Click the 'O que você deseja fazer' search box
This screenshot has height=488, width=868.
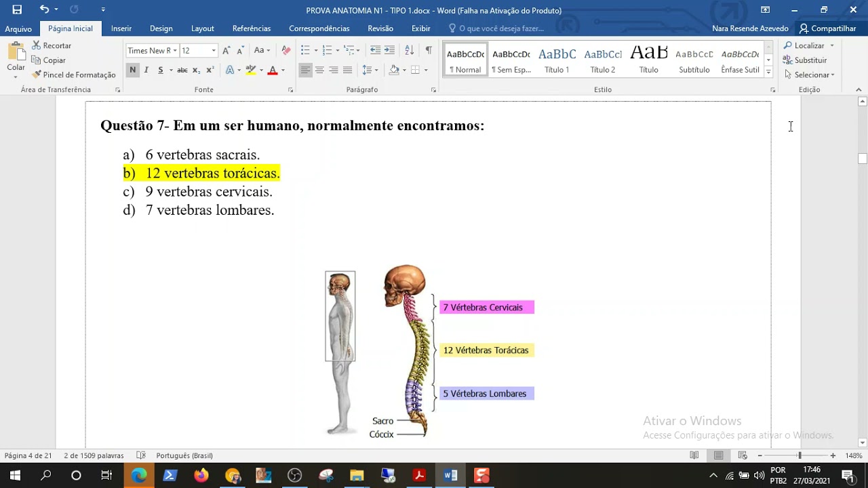pos(497,28)
